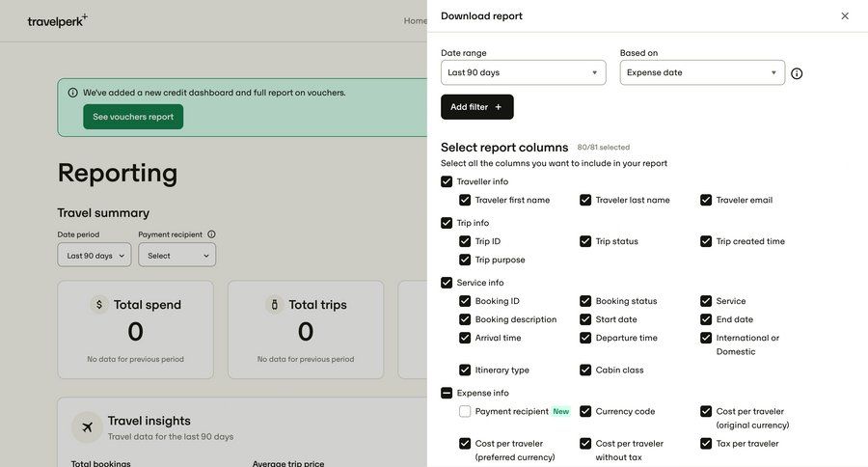Uncheck Cost per traveler without tax
The height and width of the screenshot is (467, 868).
585,444
